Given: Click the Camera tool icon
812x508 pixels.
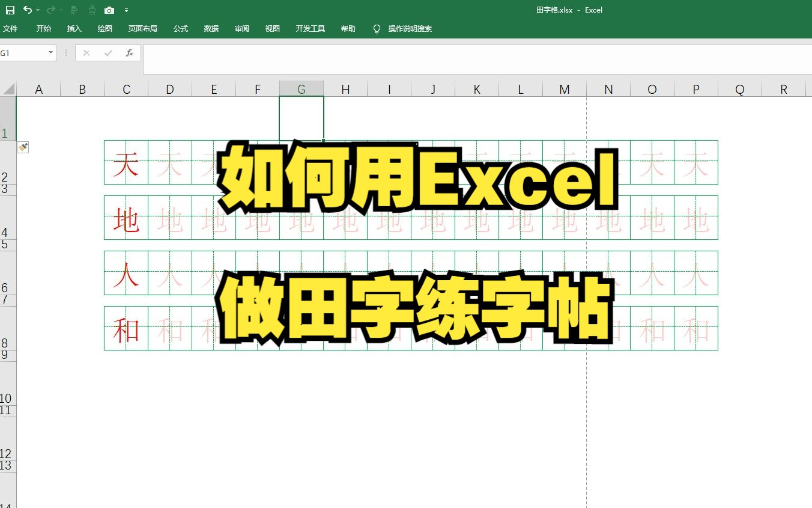Looking at the screenshot, I should tap(109, 10).
